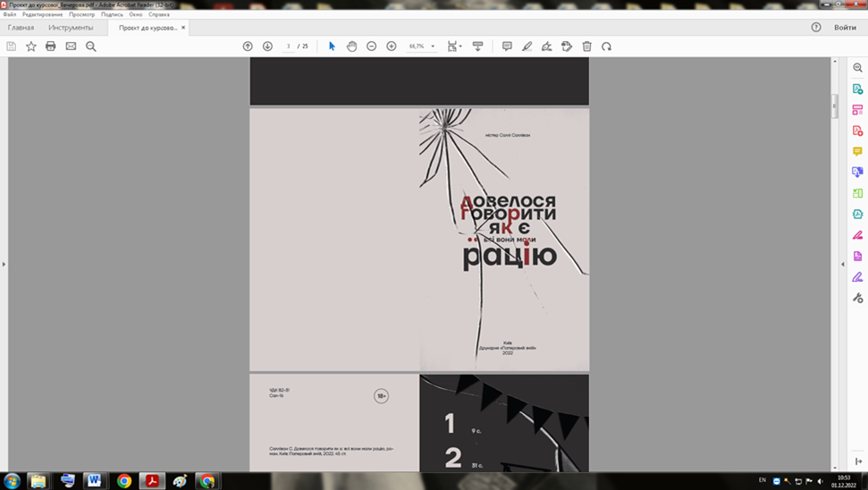The image size is (868, 490).
Task: Collapse the right tools pane arrow
Action: 843,264
